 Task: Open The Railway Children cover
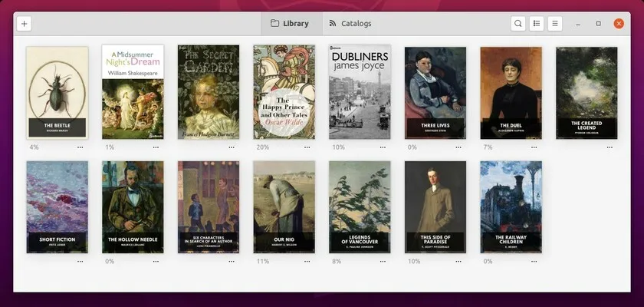click(x=511, y=207)
